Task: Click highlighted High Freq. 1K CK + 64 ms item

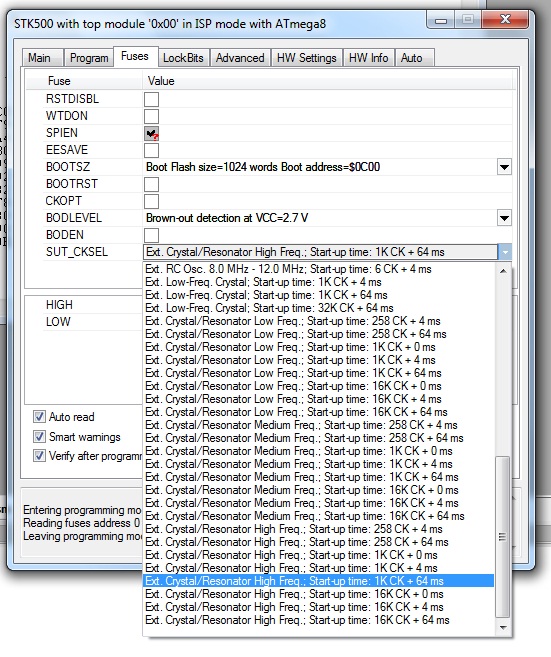Action: click(x=318, y=581)
